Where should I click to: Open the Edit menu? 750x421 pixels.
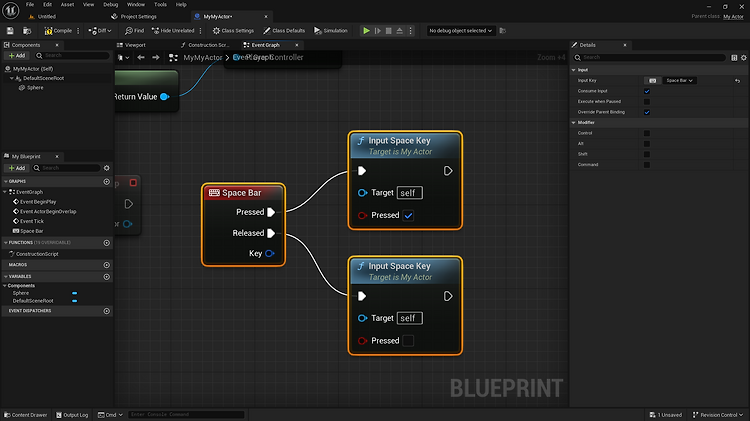click(47, 4)
